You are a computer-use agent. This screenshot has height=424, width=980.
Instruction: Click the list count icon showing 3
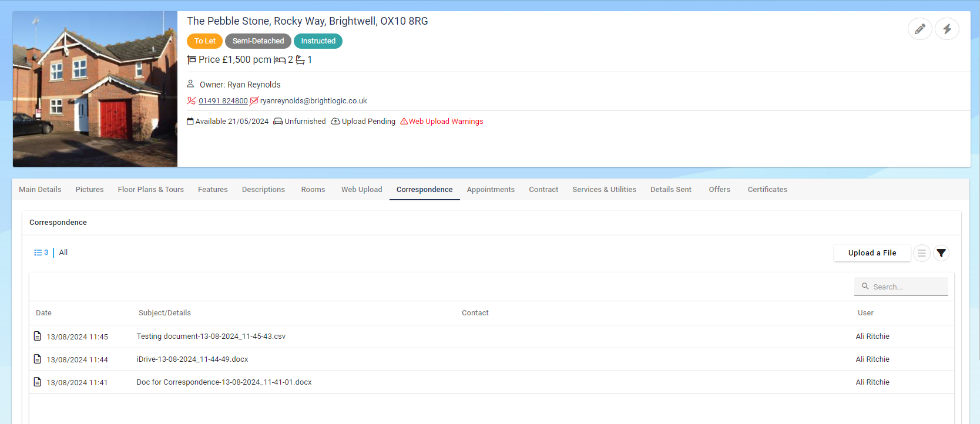pos(41,253)
